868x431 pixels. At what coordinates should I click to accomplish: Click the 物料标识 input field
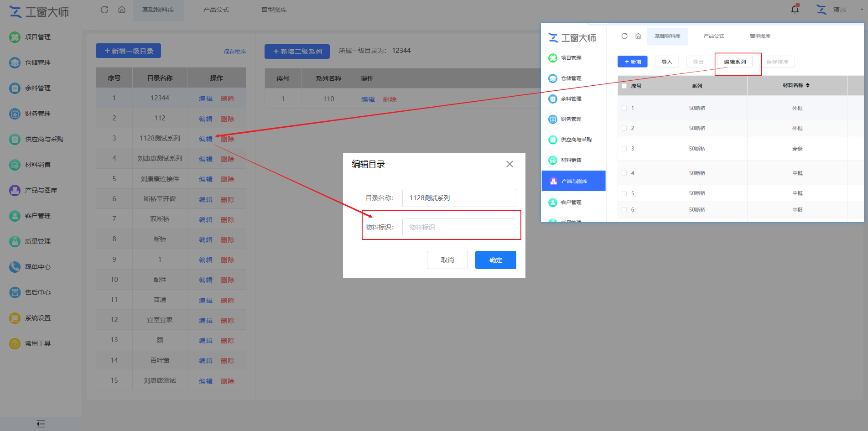pos(459,227)
